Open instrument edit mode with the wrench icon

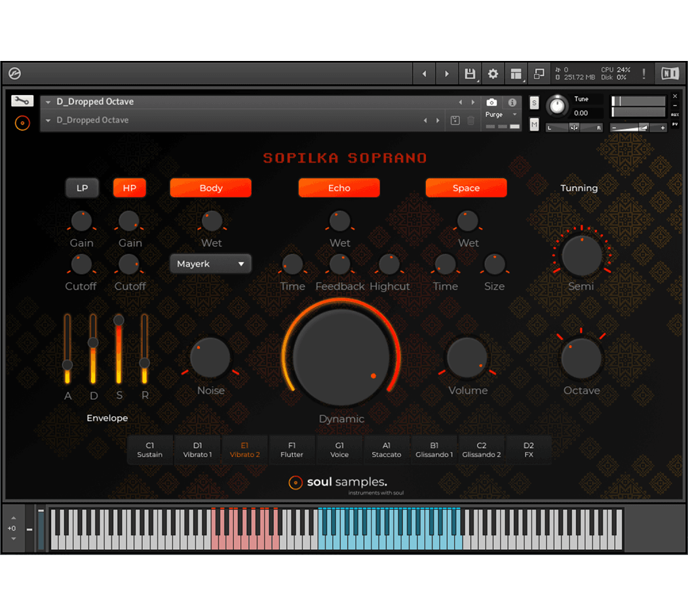point(22,101)
